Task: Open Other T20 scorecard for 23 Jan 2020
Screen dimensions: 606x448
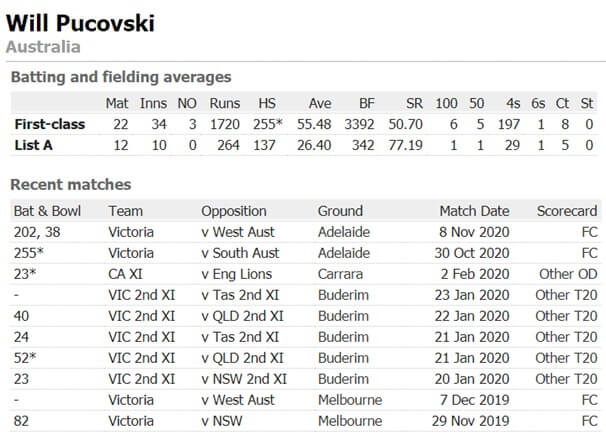Action: (566, 294)
